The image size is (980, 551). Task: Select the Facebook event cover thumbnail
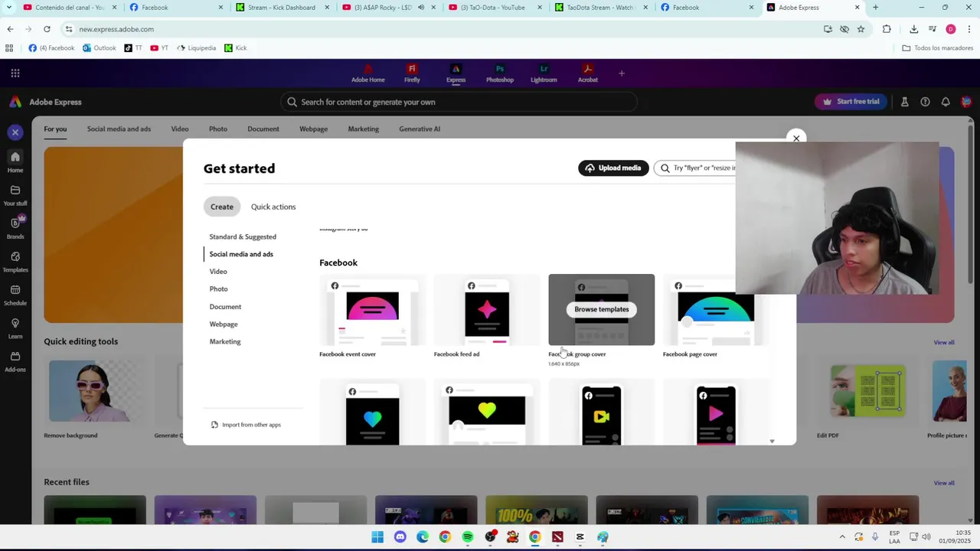pyautogui.click(x=372, y=310)
